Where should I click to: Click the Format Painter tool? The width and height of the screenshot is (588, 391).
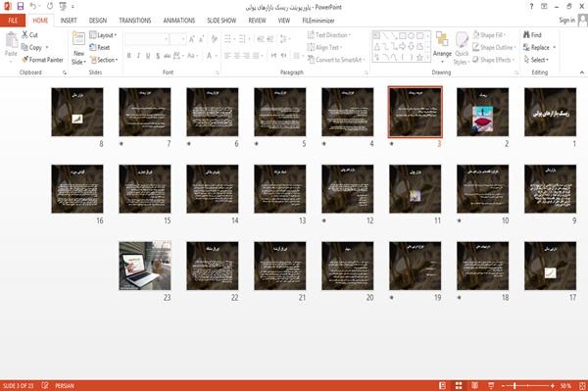42,60
